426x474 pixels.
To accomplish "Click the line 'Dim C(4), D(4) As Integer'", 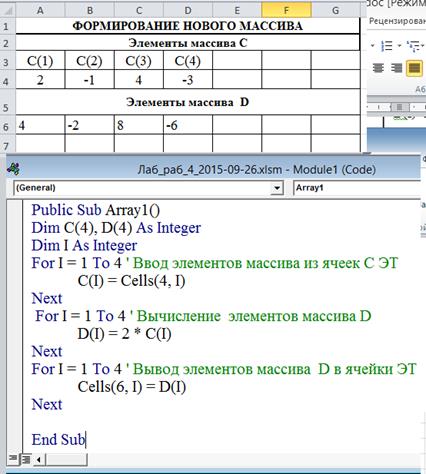I will [116, 228].
